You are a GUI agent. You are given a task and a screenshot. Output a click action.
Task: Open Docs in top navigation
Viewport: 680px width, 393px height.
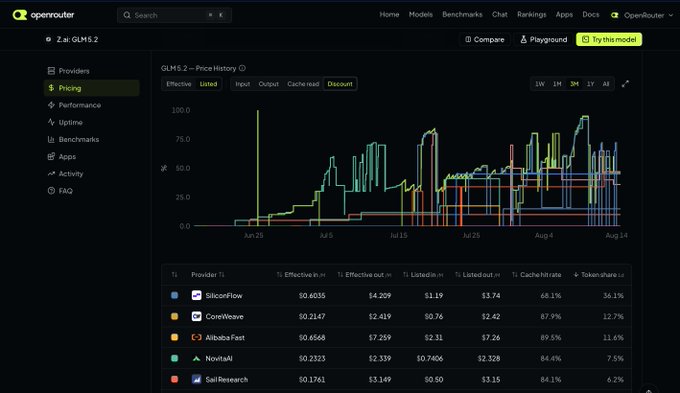tap(591, 14)
